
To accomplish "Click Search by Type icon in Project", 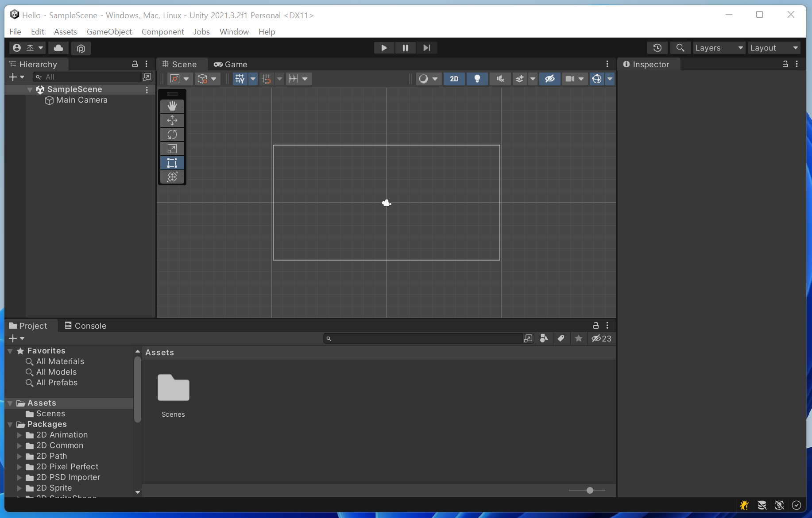I will pos(544,338).
